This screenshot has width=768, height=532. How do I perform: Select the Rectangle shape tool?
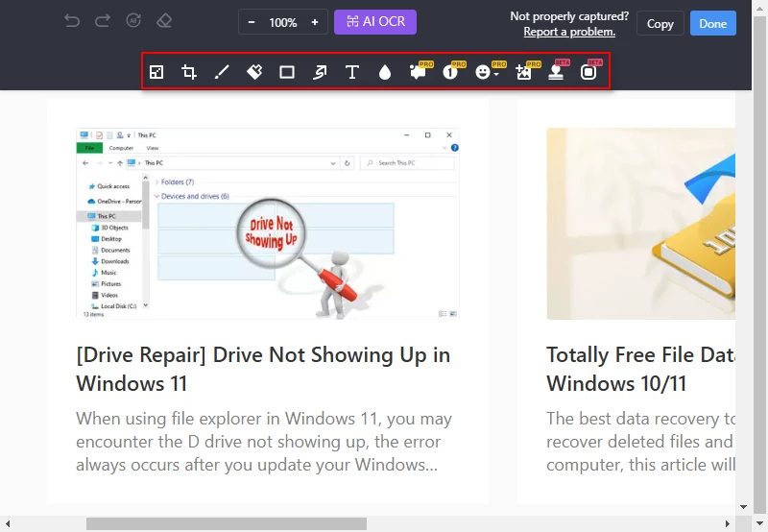click(x=287, y=72)
